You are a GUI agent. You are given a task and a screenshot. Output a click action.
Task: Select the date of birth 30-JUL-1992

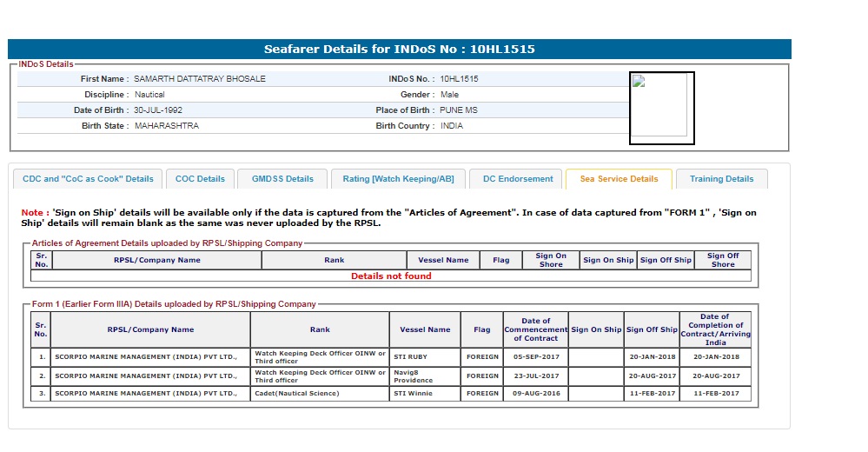pyautogui.click(x=158, y=110)
